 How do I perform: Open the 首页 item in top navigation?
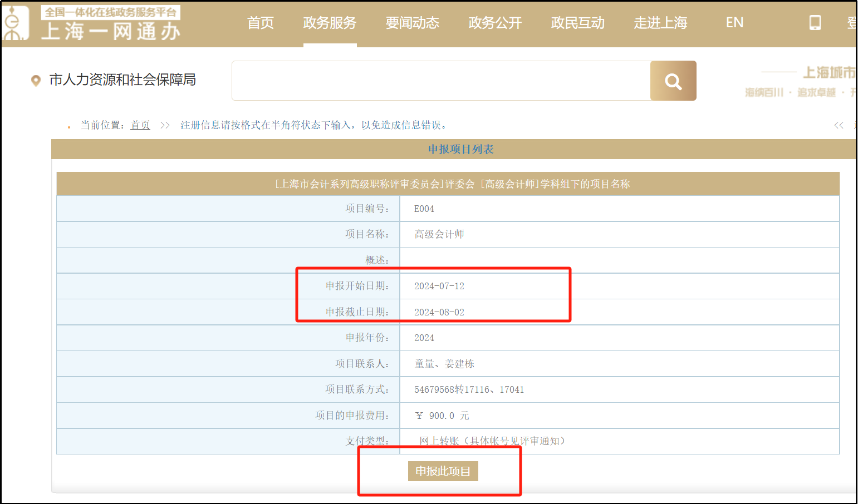(261, 23)
